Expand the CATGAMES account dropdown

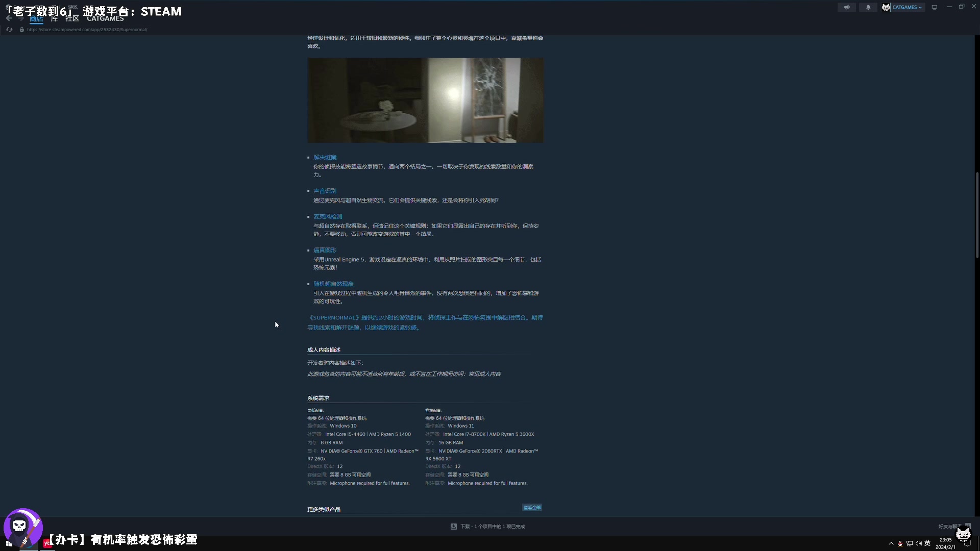pos(908,7)
